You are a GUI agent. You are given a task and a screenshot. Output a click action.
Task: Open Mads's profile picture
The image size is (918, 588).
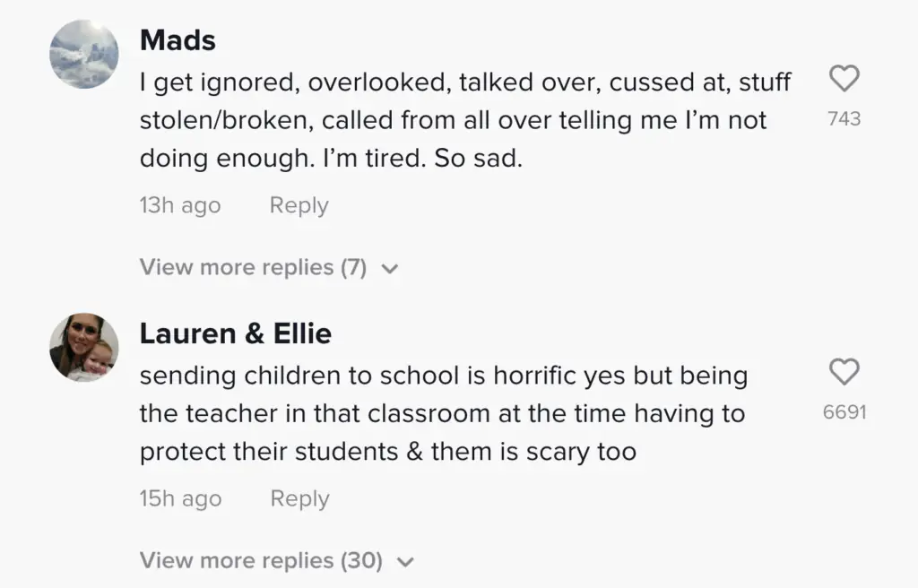pyautogui.click(x=84, y=54)
